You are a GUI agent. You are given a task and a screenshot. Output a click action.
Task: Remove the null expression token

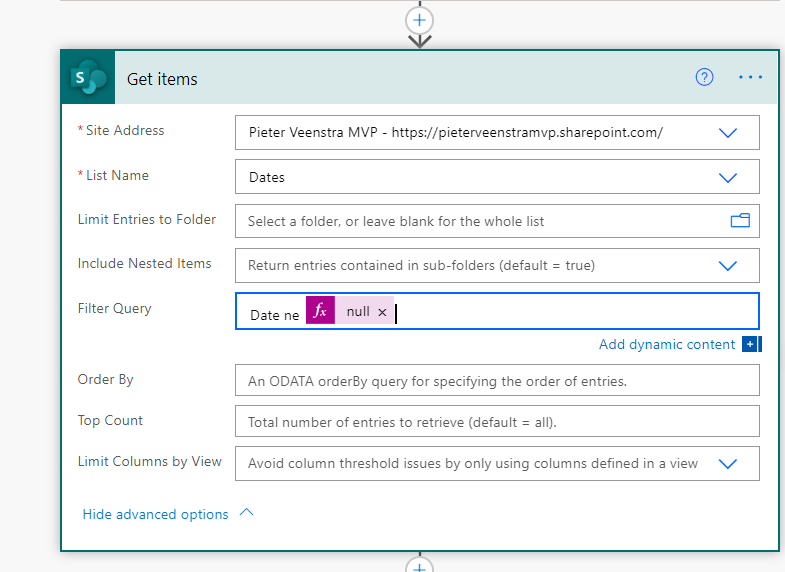click(382, 312)
